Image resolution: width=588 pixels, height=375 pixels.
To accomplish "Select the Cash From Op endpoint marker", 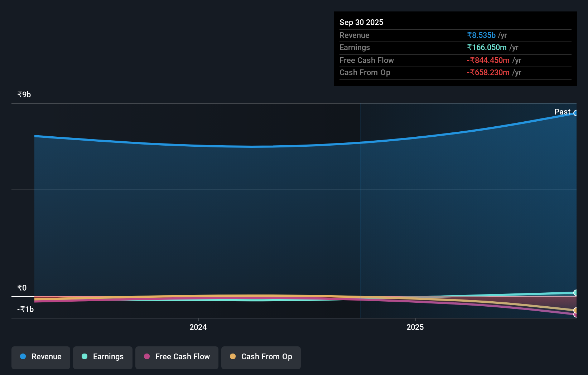I will (x=576, y=310).
